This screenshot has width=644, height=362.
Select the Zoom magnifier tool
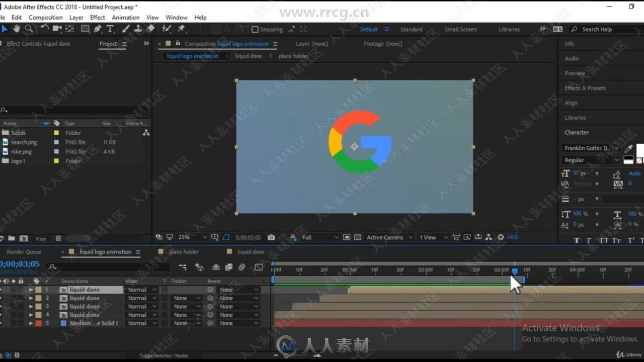(x=29, y=29)
